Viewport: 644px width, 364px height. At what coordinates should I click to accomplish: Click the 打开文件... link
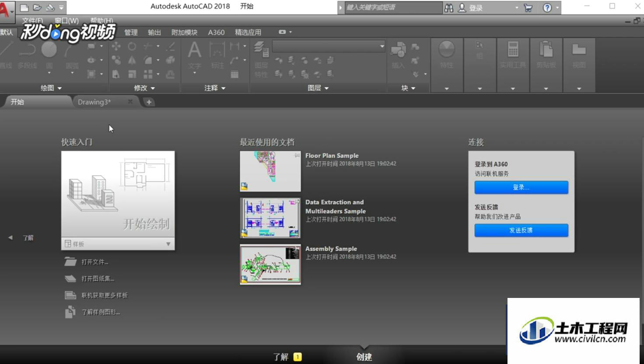95,262
